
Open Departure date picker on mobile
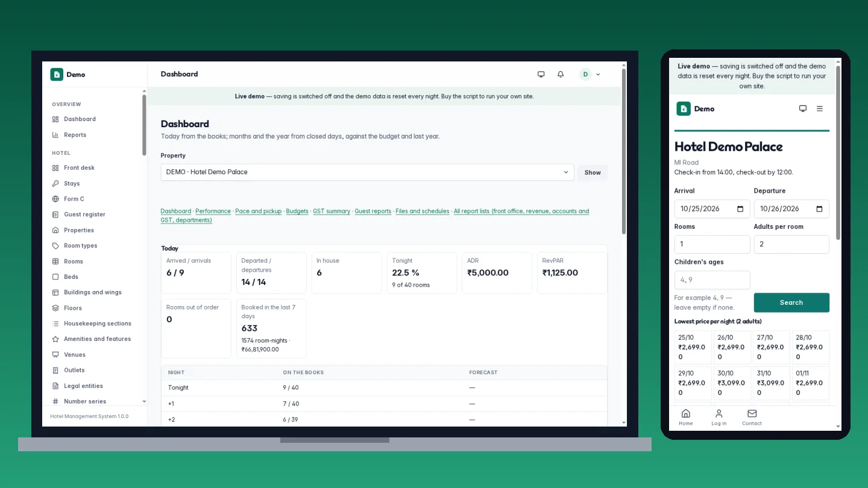point(819,209)
